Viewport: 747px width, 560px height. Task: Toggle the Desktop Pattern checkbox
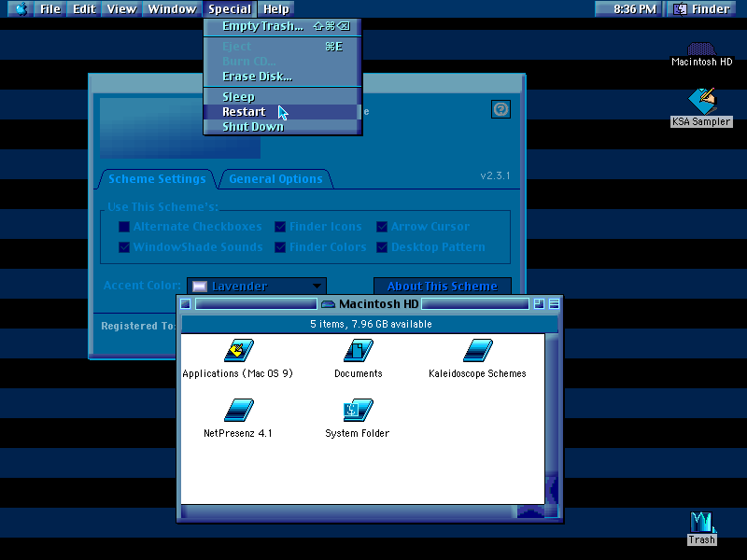[382, 247]
